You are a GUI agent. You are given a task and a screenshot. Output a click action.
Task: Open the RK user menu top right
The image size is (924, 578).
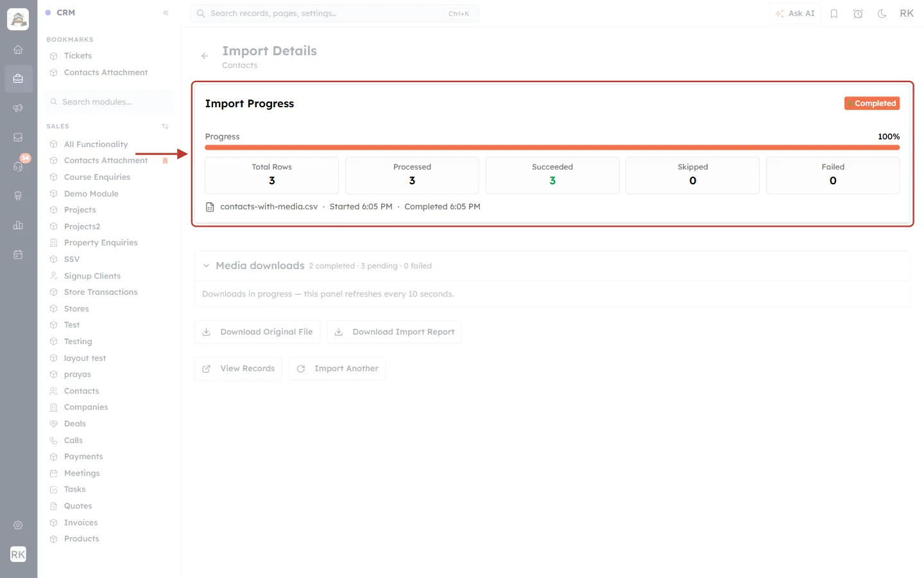point(907,13)
